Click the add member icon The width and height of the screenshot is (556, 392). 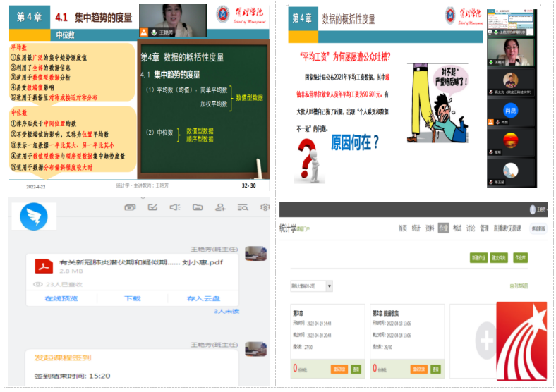point(220,207)
